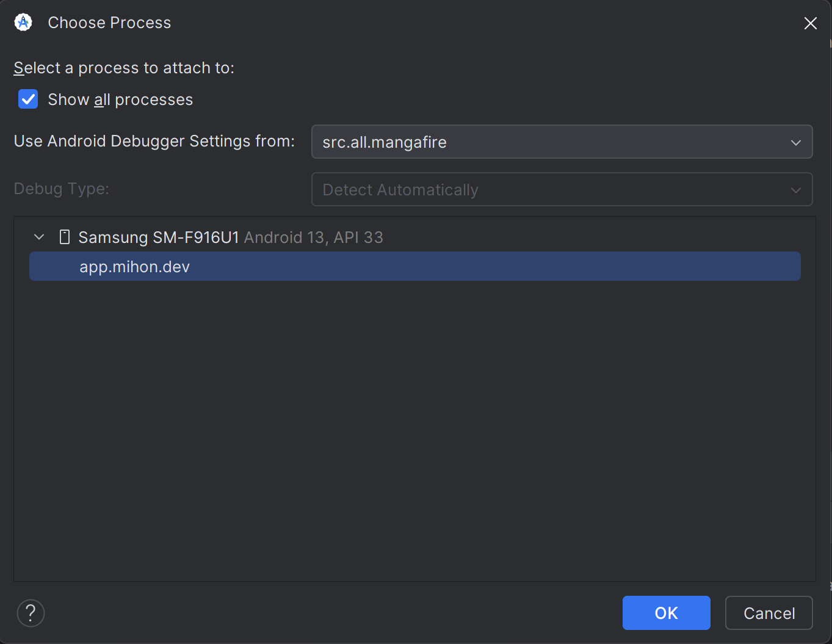Click the Android Studio logo icon

tap(23, 23)
